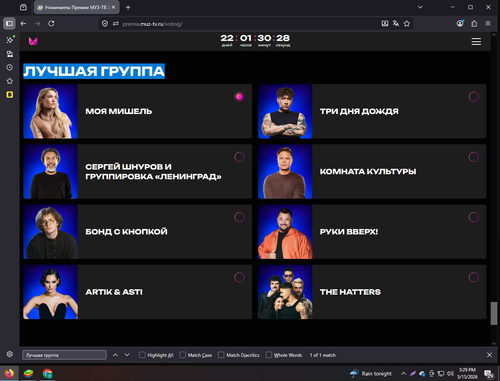
Task: Click the Сергей Шнуров artist photo
Action: pos(51,171)
